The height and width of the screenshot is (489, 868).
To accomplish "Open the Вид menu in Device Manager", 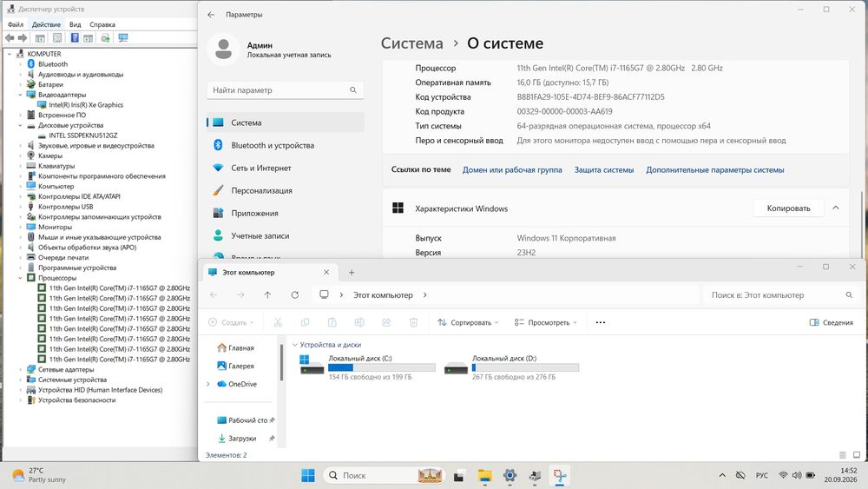I will click(x=76, y=24).
